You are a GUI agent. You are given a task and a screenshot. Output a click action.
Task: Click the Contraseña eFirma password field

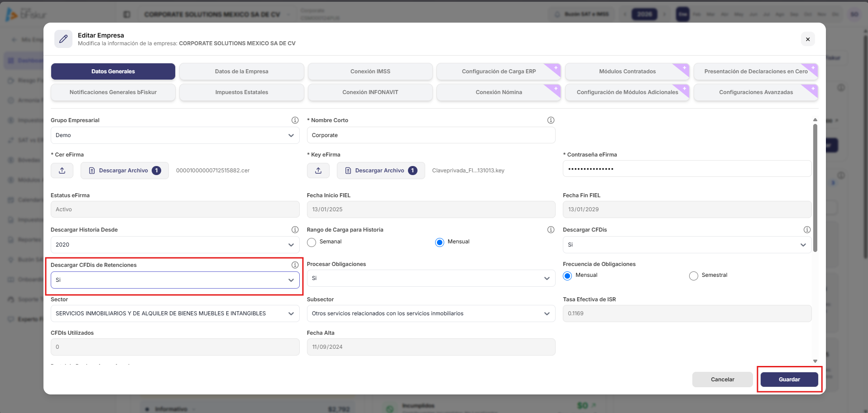687,169
